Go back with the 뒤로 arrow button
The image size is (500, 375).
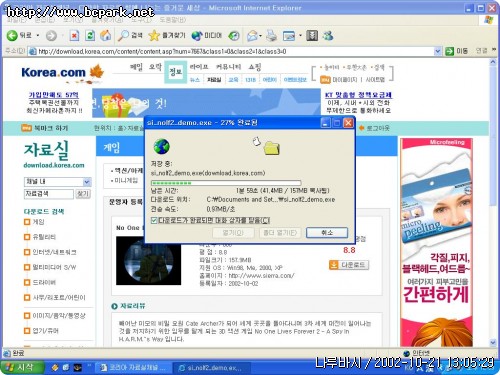[x=19, y=35]
